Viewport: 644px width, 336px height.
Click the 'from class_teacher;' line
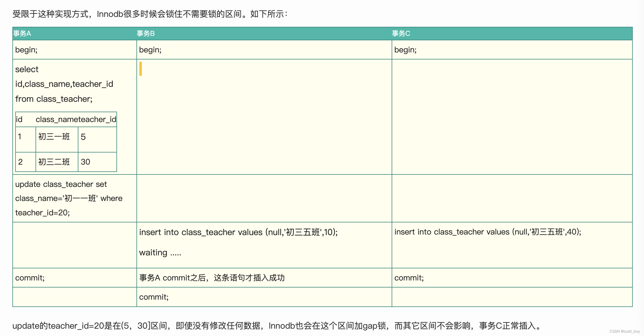pyautogui.click(x=54, y=99)
